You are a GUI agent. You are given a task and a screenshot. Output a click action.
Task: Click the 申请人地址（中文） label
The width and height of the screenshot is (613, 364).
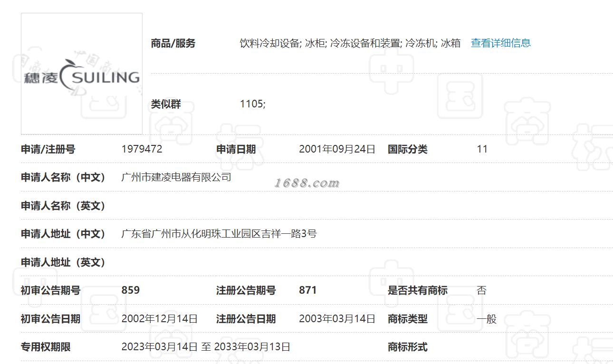tap(63, 234)
